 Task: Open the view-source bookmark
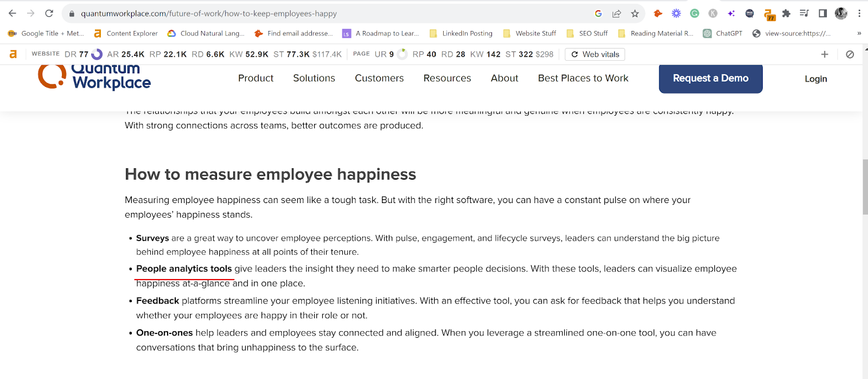pyautogui.click(x=792, y=34)
